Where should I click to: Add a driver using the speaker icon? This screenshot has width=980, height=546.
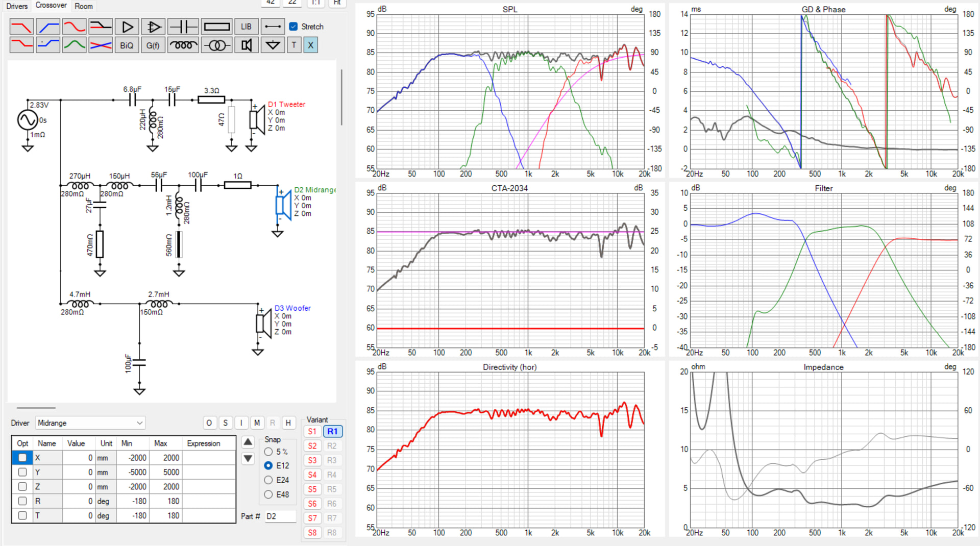(x=247, y=45)
